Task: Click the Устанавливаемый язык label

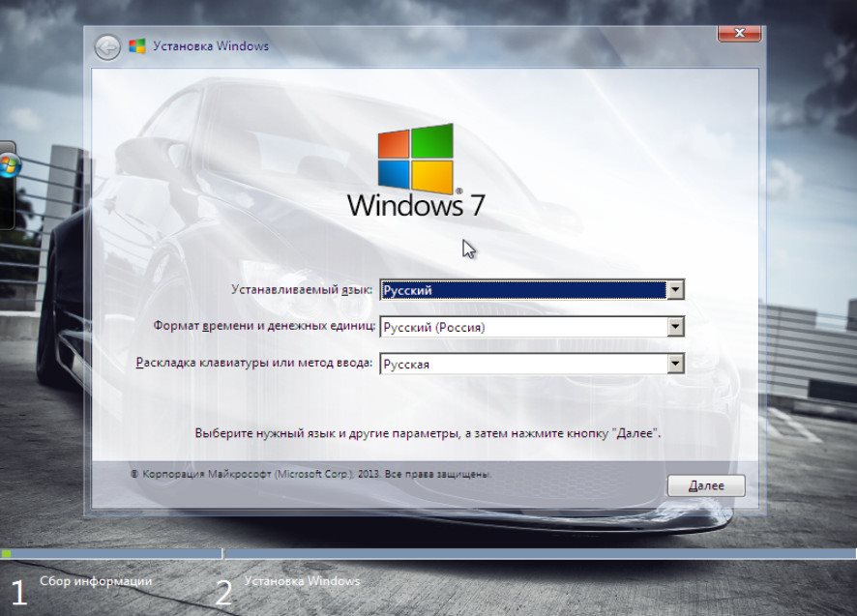Action: (302, 290)
